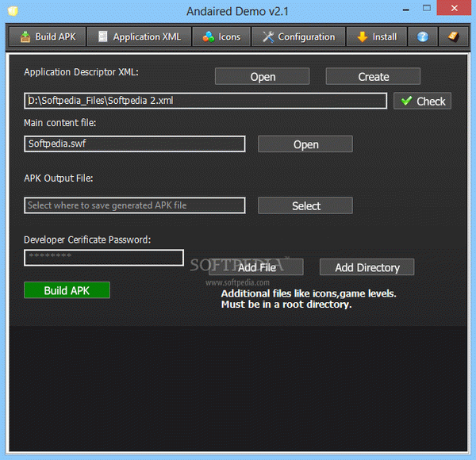Open the Icons tab
Image resolution: width=476 pixels, height=460 pixels.
pos(221,36)
